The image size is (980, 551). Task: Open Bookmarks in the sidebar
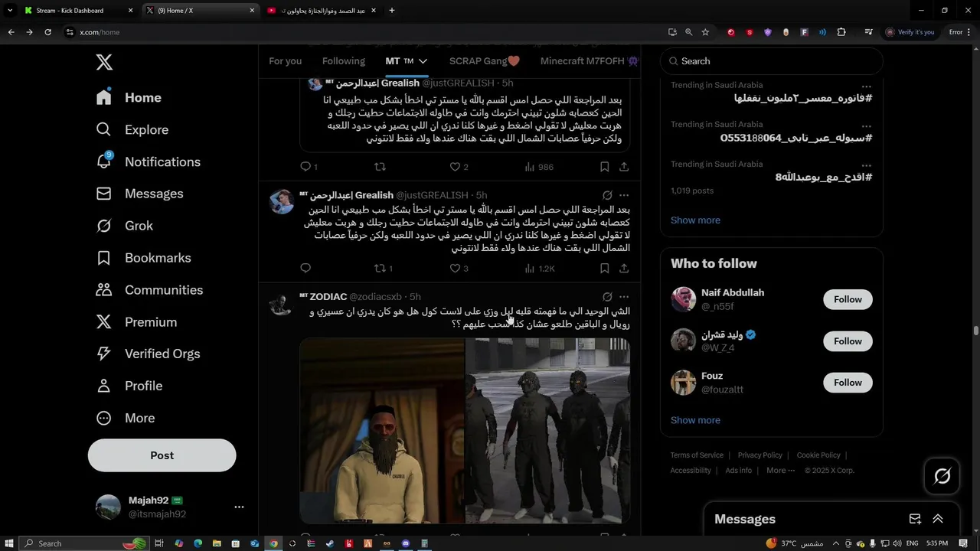(143, 258)
